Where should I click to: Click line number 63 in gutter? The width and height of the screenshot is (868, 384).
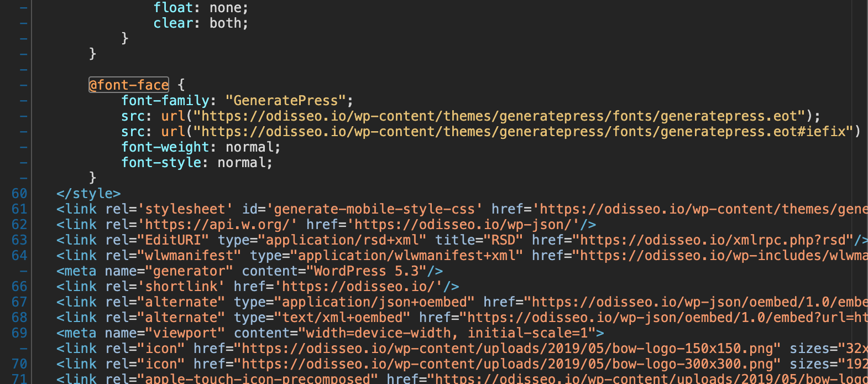click(x=19, y=240)
